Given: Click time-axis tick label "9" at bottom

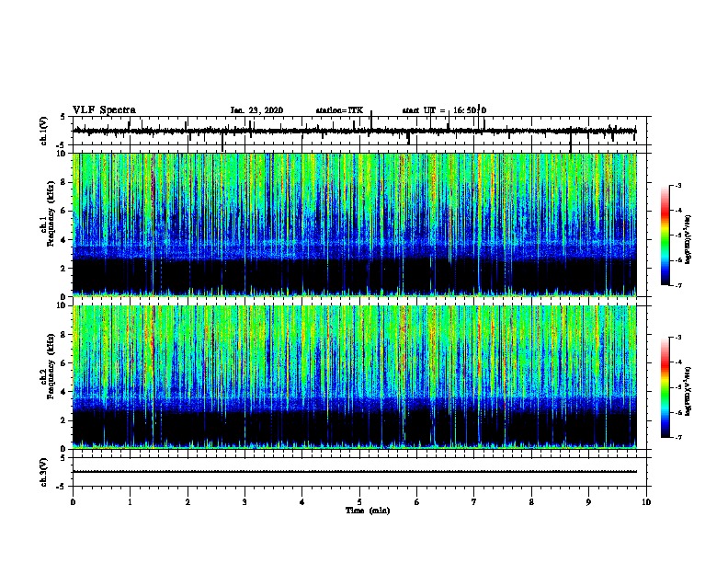Looking at the screenshot, I should tap(588, 502).
